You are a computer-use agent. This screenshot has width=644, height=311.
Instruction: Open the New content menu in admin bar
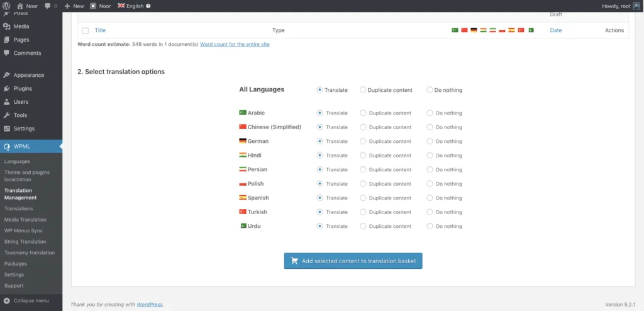74,6
